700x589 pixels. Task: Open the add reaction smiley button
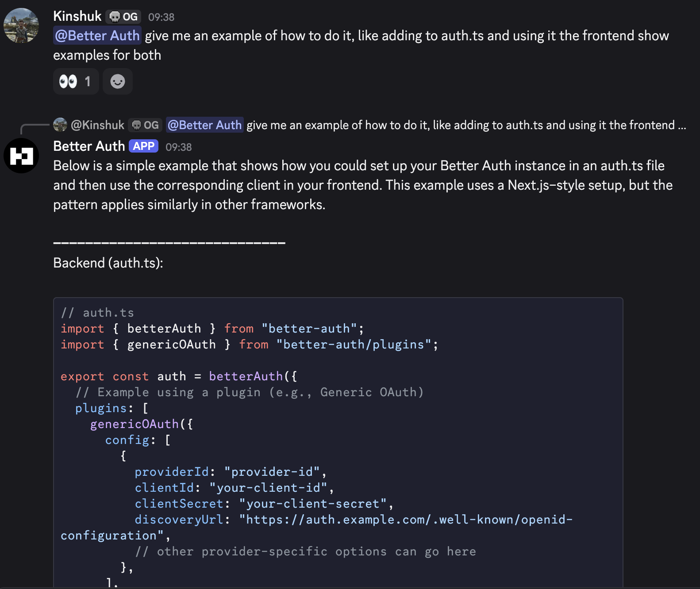118,81
